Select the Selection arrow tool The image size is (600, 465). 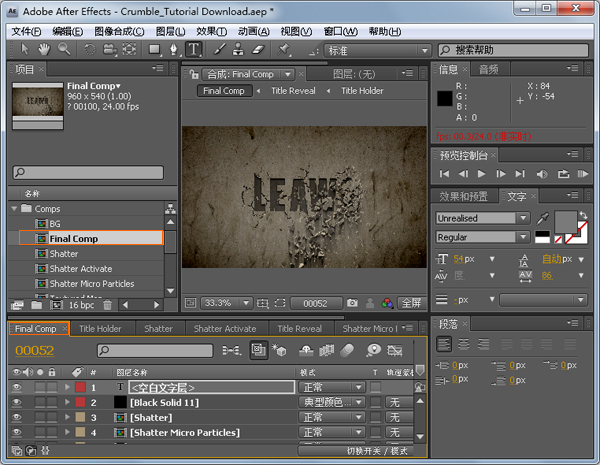tap(25, 49)
